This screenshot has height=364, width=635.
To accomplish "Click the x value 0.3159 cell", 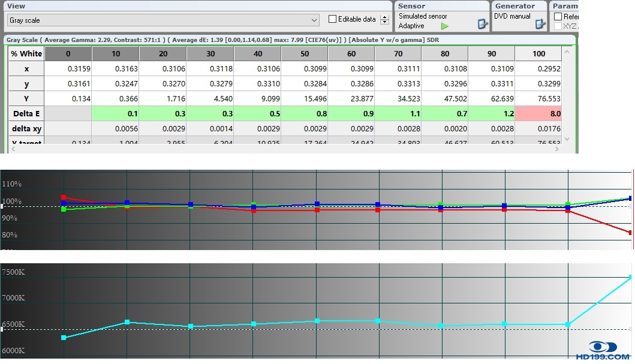I will 68,68.
